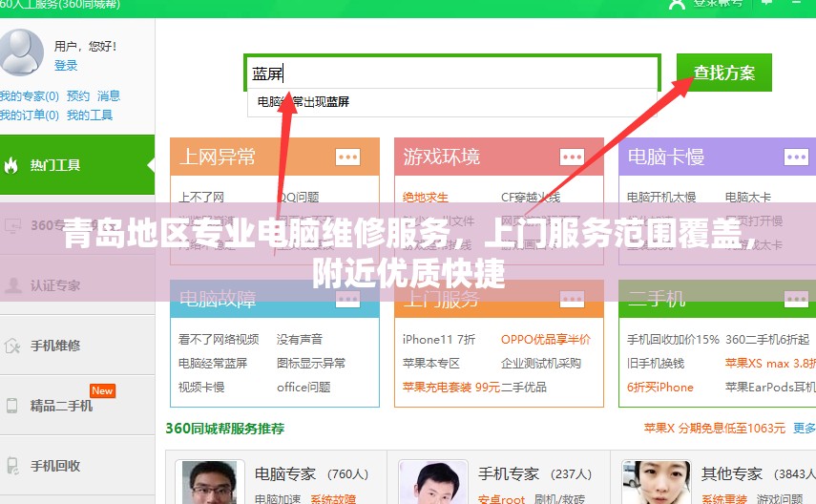Open 电脑专家 (760人) category
Screen dimensions: 816x504
[x=311, y=474]
